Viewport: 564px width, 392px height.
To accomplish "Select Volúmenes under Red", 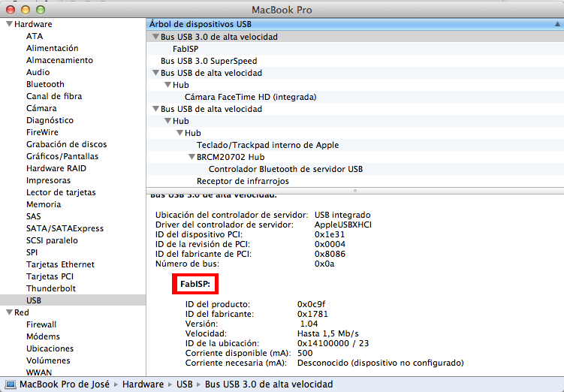I will point(48,360).
